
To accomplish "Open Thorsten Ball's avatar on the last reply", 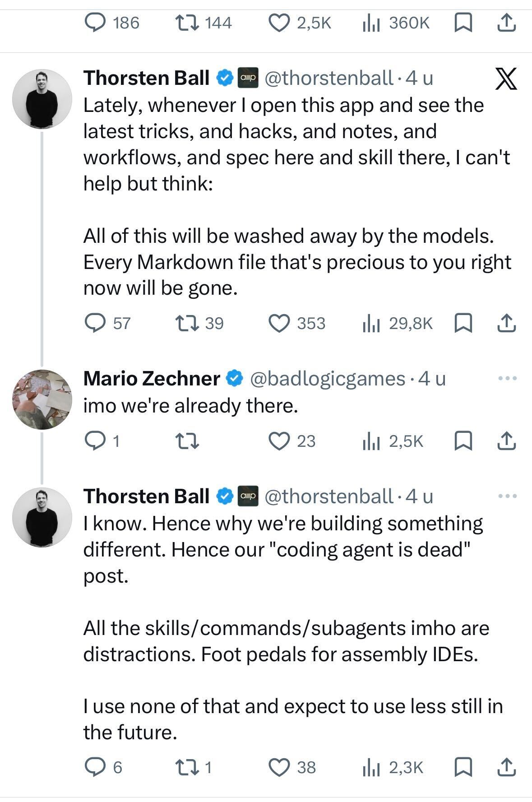I will 42,517.
